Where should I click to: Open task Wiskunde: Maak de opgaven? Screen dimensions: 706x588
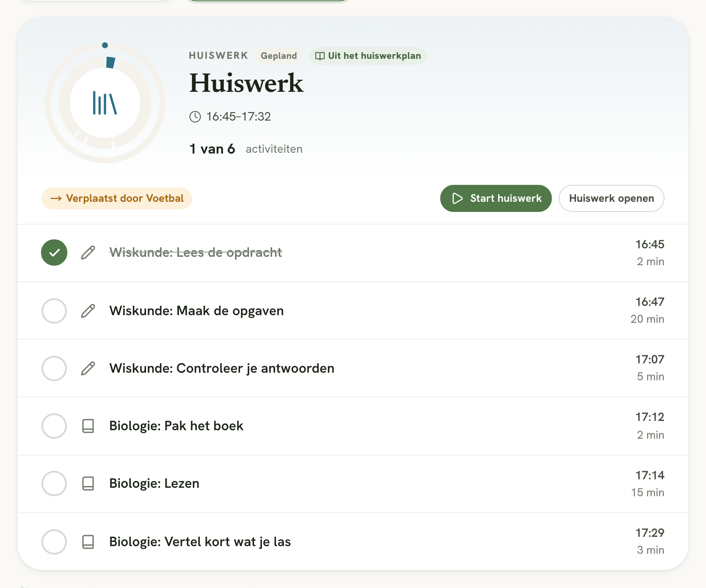click(196, 311)
